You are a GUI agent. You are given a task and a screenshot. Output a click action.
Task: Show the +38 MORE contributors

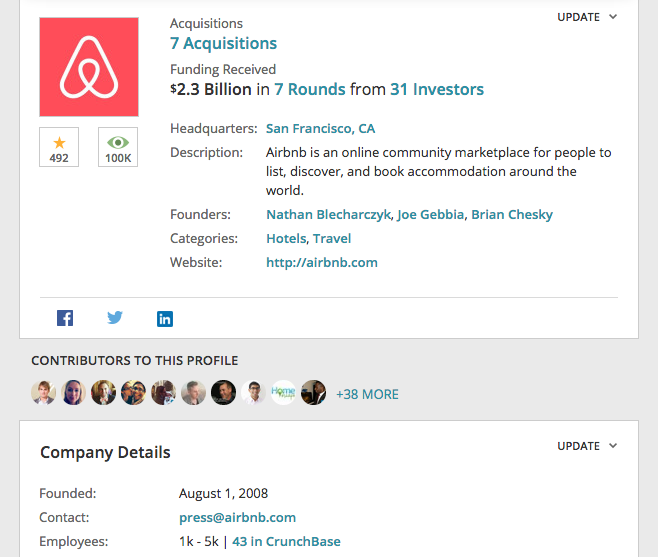coord(367,394)
